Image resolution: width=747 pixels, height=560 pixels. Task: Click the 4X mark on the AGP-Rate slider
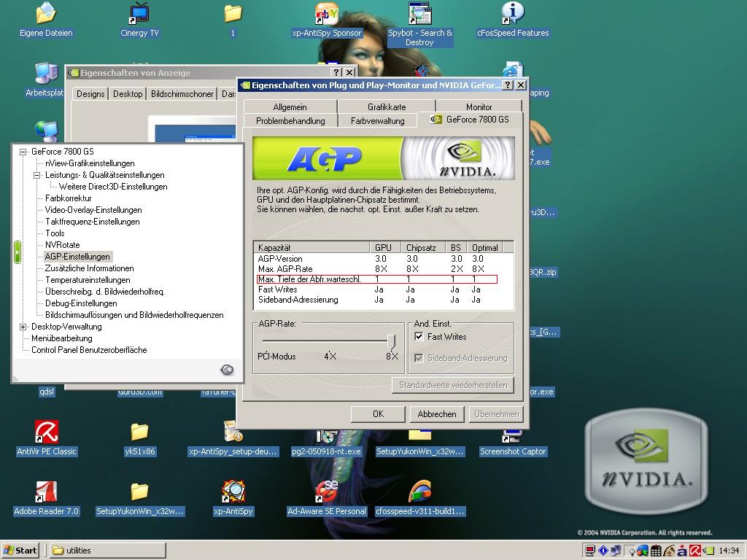pos(330,356)
